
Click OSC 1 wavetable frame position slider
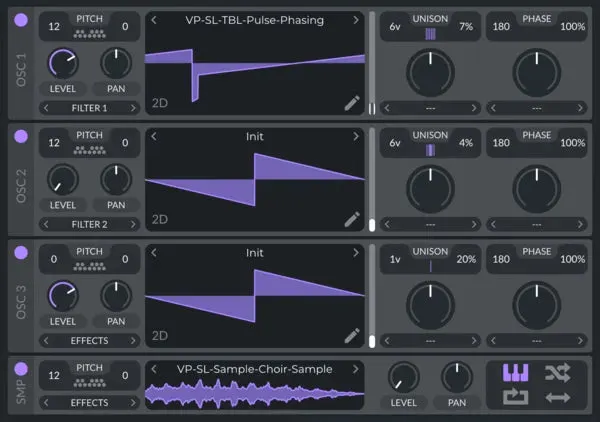372,63
